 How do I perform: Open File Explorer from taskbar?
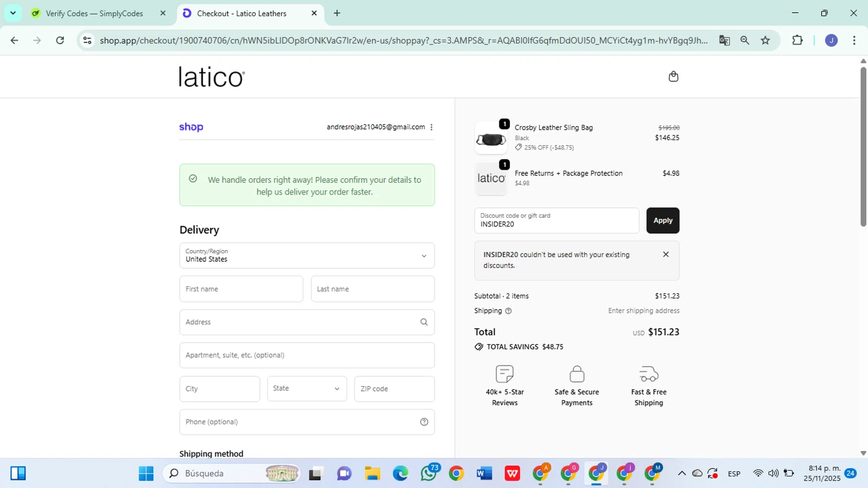click(372, 474)
